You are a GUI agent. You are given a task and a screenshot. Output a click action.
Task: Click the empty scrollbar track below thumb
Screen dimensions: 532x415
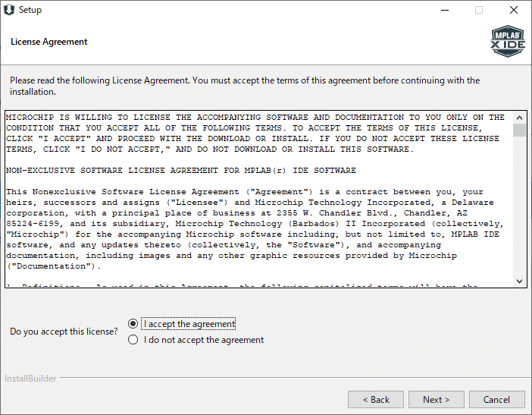[519, 212]
